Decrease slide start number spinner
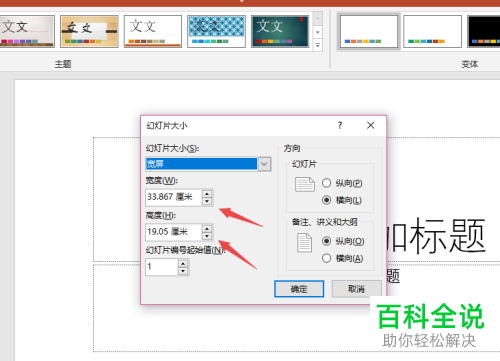Screen dimensions: 500x361 point(183,271)
